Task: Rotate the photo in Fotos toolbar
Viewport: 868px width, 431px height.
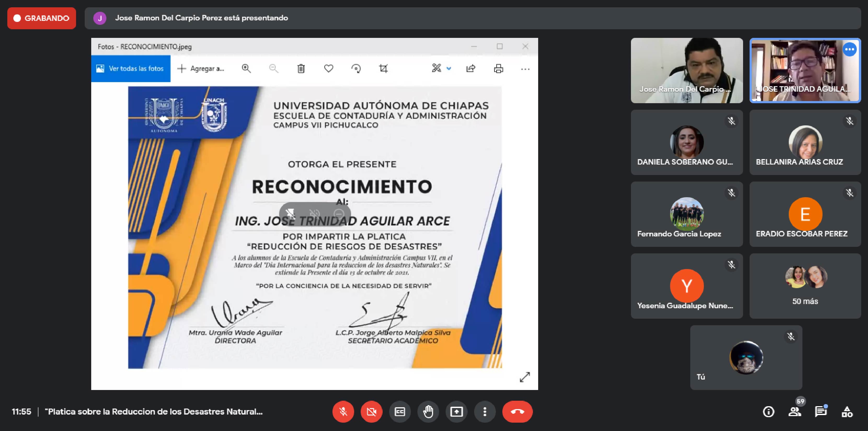Action: pos(356,69)
